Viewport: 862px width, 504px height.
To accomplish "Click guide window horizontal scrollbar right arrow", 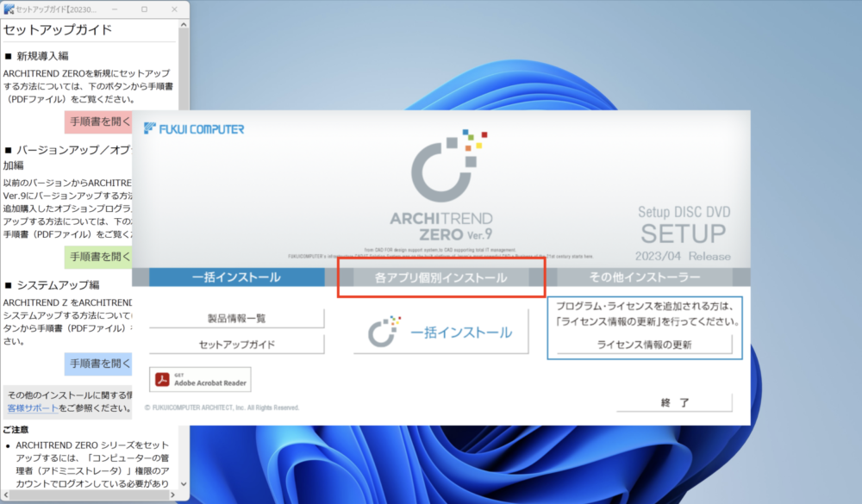I will (172, 495).
